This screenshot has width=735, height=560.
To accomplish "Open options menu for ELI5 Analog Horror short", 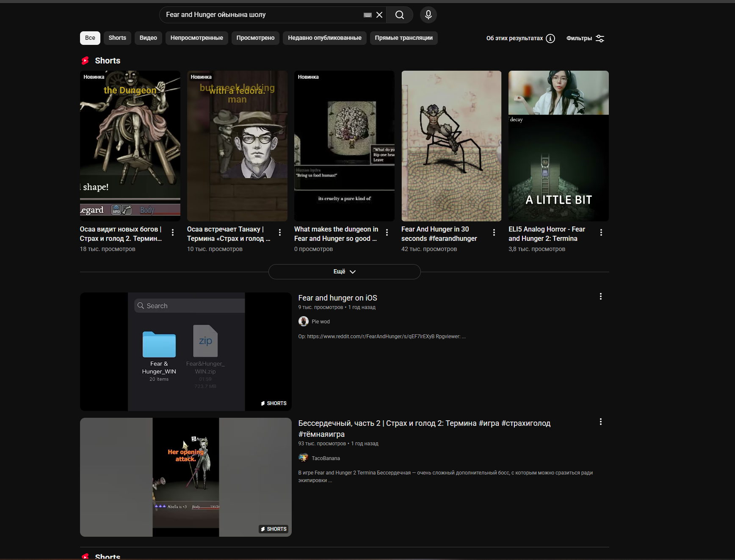I will tap(601, 232).
